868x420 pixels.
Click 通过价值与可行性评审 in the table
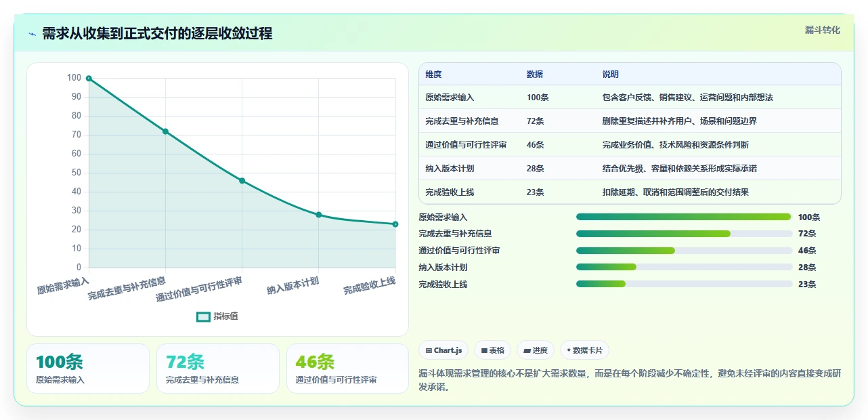[x=466, y=145]
